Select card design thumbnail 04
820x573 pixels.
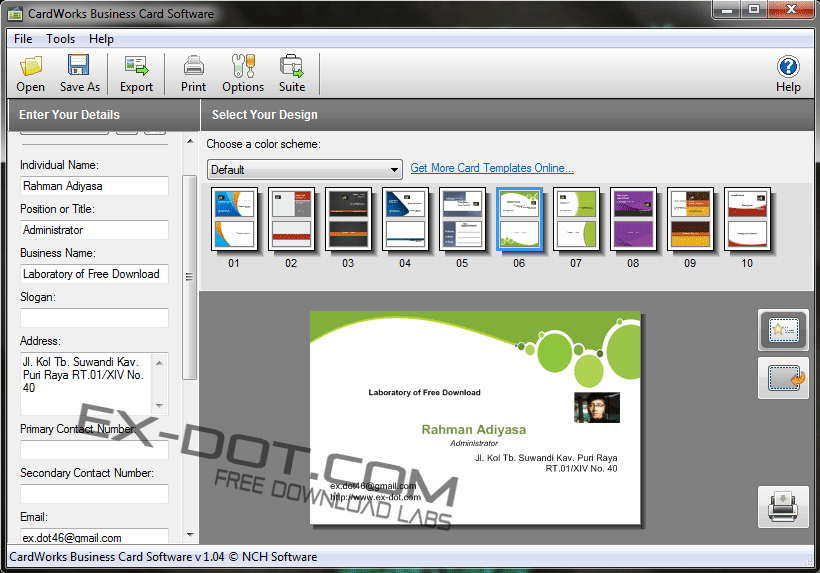tap(405, 219)
